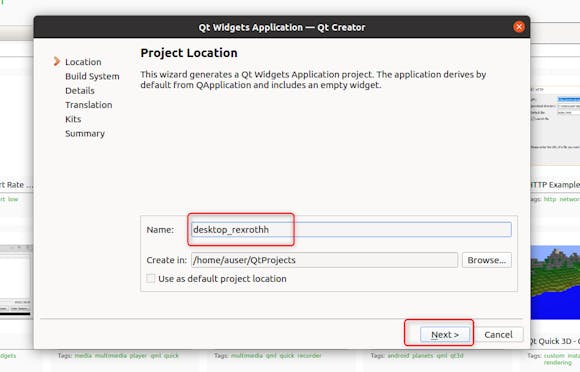Click the http tag in the background
Screen dimensions: 580x372
tap(550, 199)
